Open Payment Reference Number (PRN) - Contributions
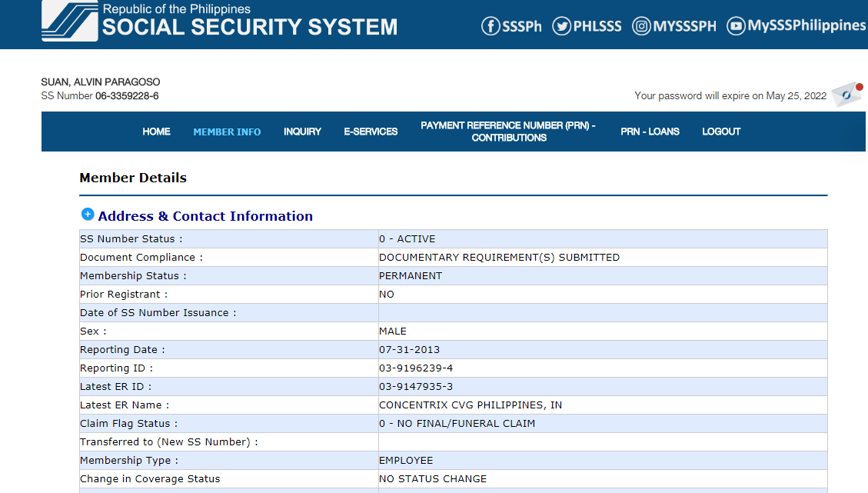 (508, 132)
